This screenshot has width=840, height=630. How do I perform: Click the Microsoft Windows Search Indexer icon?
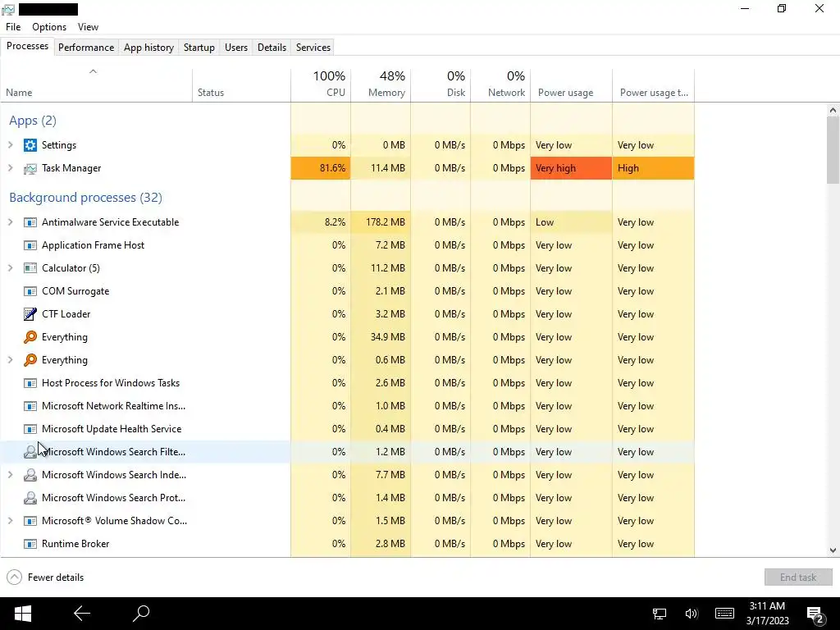pos(30,475)
